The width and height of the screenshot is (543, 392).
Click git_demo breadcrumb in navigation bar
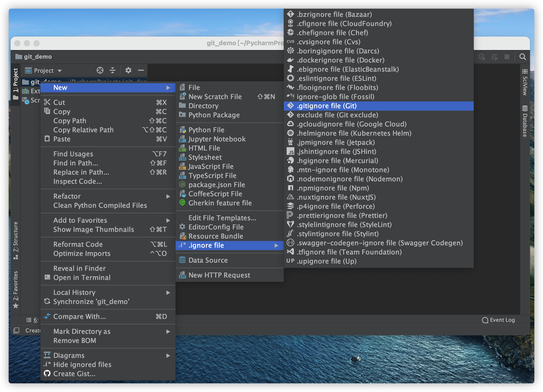tap(34, 57)
